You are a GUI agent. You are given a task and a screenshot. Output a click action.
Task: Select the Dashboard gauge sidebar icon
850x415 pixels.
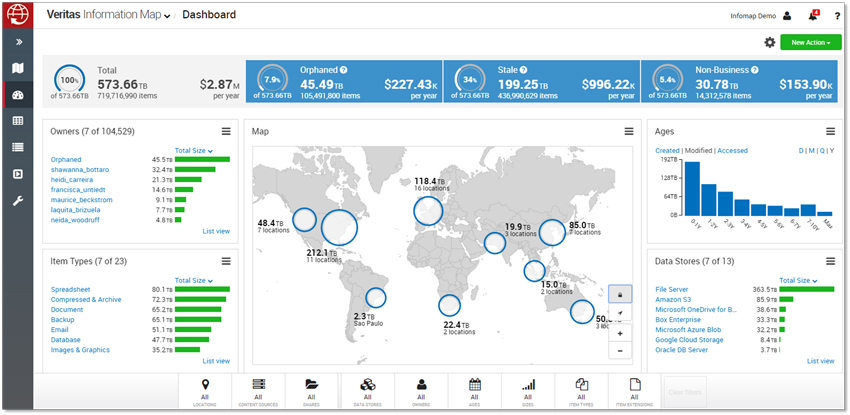(x=18, y=95)
